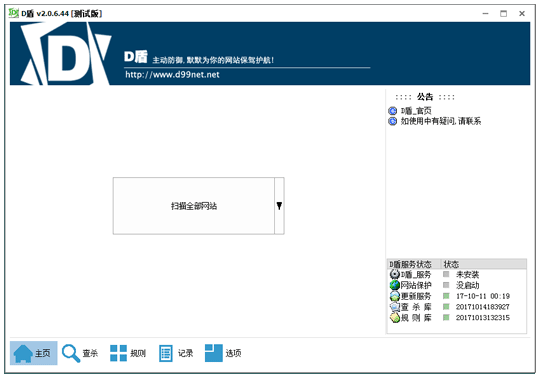The height and width of the screenshot is (383, 544).
Task: Click the house icon on the home tab
Action: click(23, 354)
